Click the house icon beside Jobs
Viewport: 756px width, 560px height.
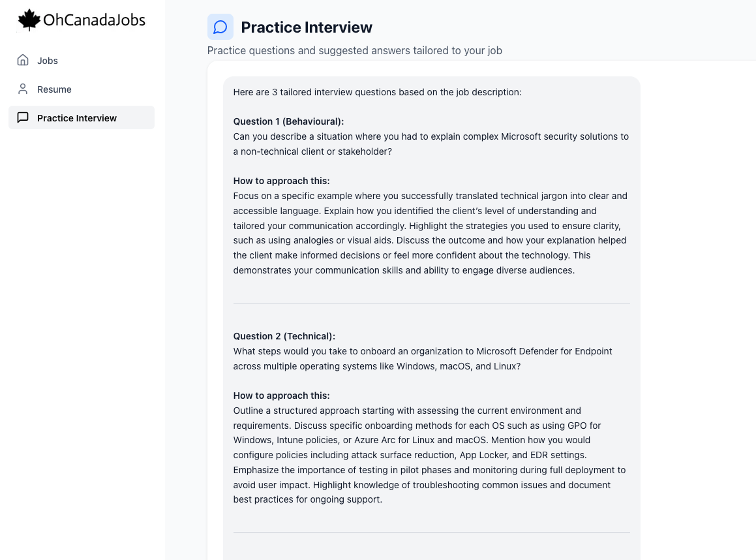tap(23, 60)
